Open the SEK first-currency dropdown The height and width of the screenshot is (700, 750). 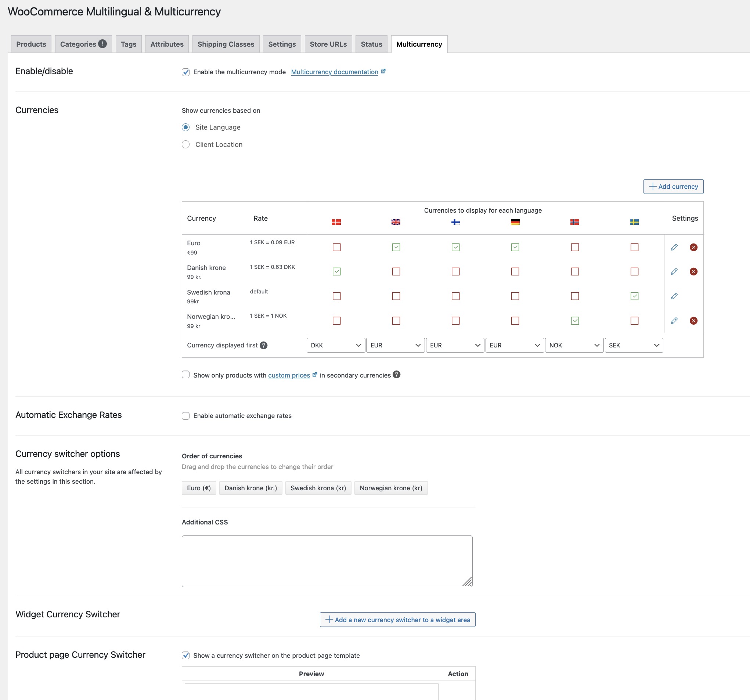coord(634,345)
